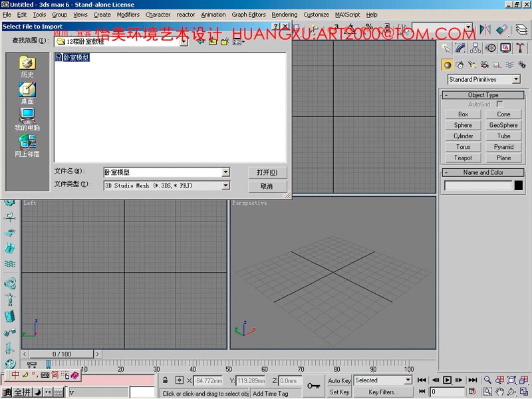This screenshot has width=532, height=399.
Task: Open the MAXScript menu
Action: click(x=347, y=15)
